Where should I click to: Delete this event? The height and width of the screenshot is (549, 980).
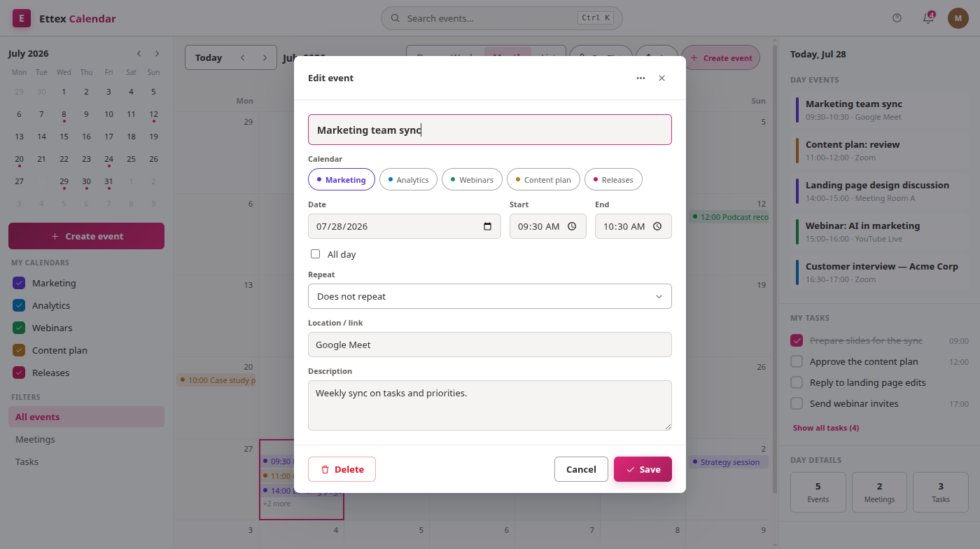point(342,469)
